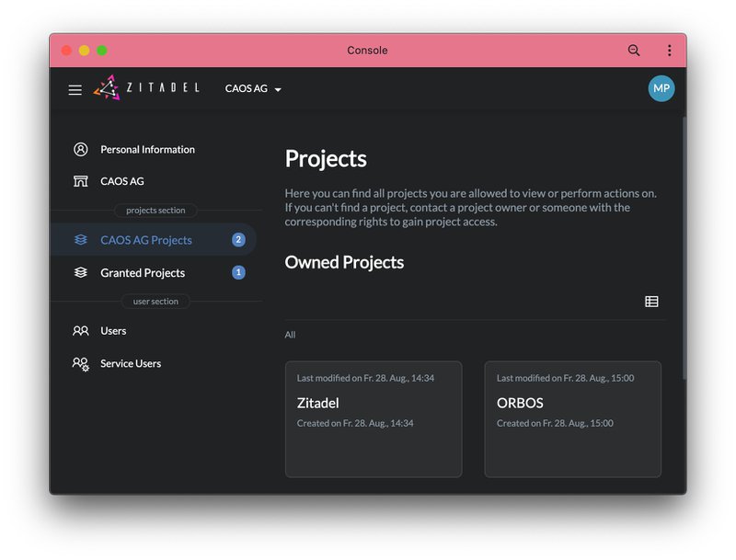Click the green maximize window button
The width and height of the screenshot is (736, 560).
102,51
